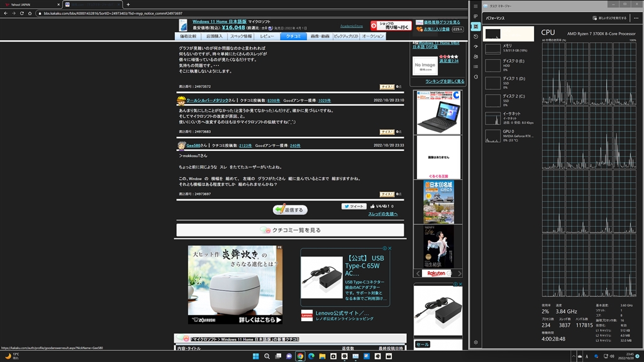Go to shop via ショップの売り場へ行く button
The height and width of the screenshot is (362, 644).
click(x=391, y=26)
